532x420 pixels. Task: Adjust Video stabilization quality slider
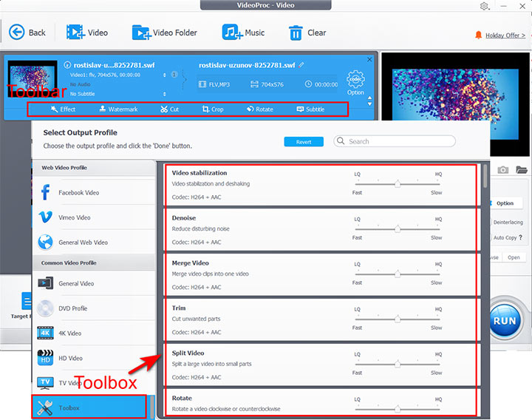pos(398,183)
